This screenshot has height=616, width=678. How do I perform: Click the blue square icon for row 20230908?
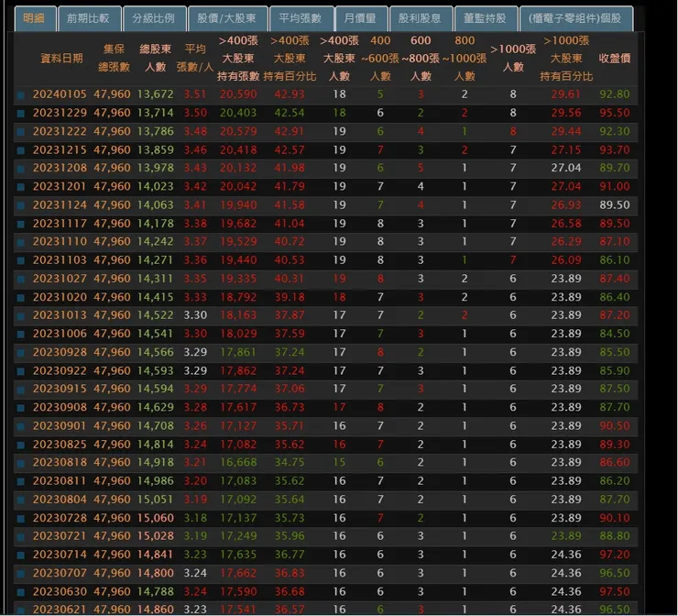coord(20,408)
